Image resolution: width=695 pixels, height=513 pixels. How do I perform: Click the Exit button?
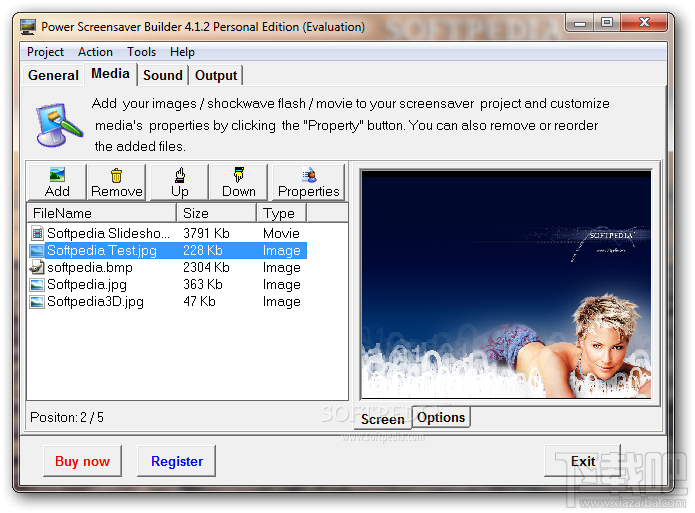click(583, 461)
